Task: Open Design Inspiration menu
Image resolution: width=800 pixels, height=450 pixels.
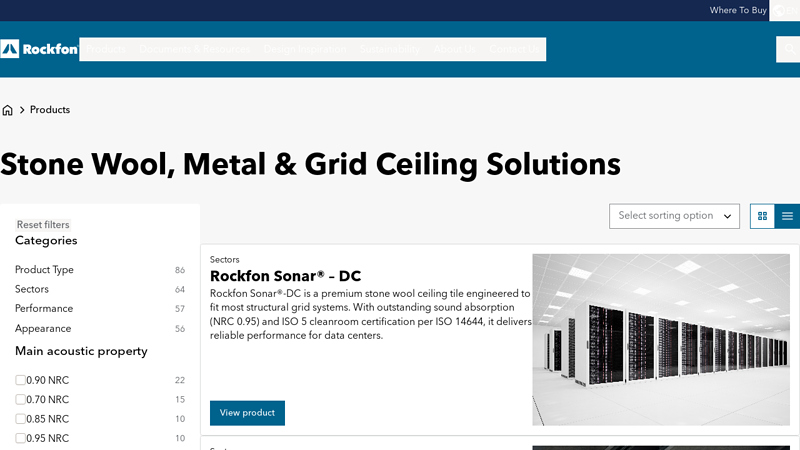Action: tap(305, 49)
